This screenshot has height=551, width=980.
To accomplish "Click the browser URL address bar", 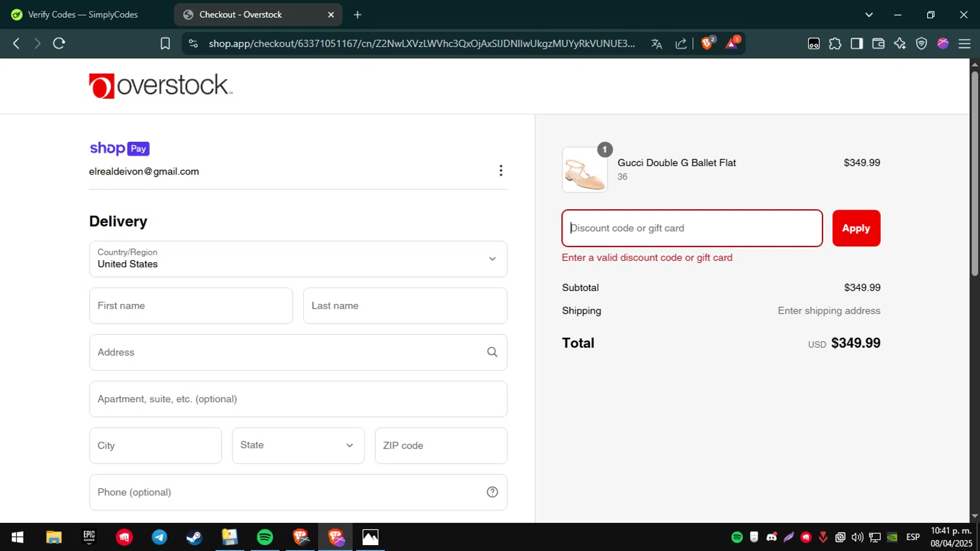I will click(x=421, y=44).
